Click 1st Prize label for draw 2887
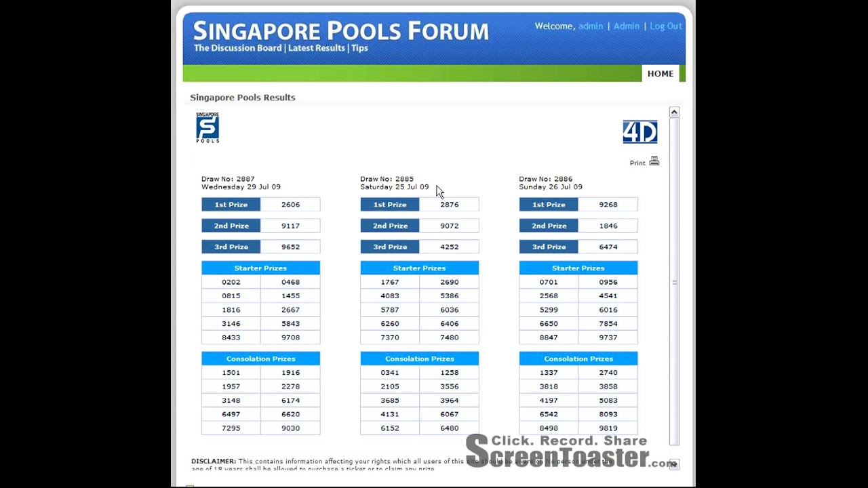Screen dimensions: 868x488 click(x=231, y=205)
